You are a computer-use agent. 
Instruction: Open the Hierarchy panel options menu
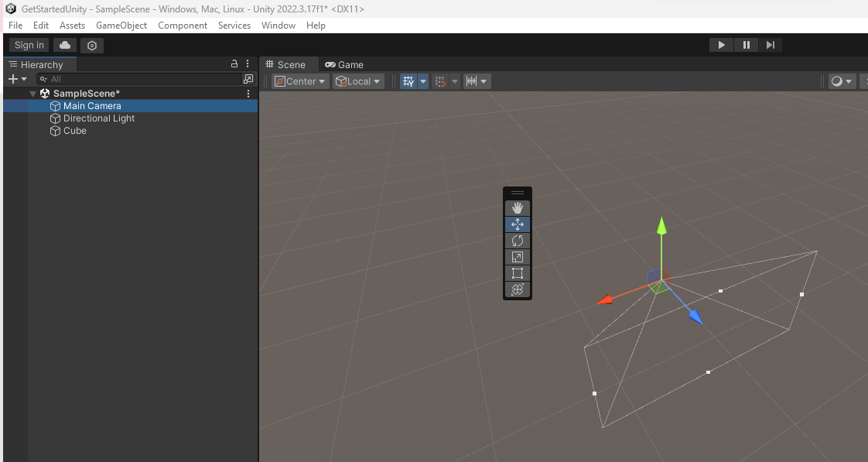[248, 63]
